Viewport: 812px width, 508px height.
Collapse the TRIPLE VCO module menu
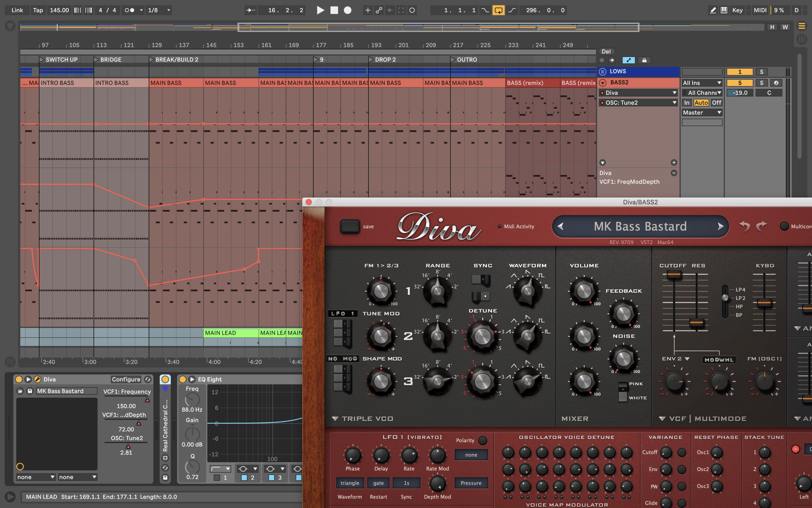(335, 419)
